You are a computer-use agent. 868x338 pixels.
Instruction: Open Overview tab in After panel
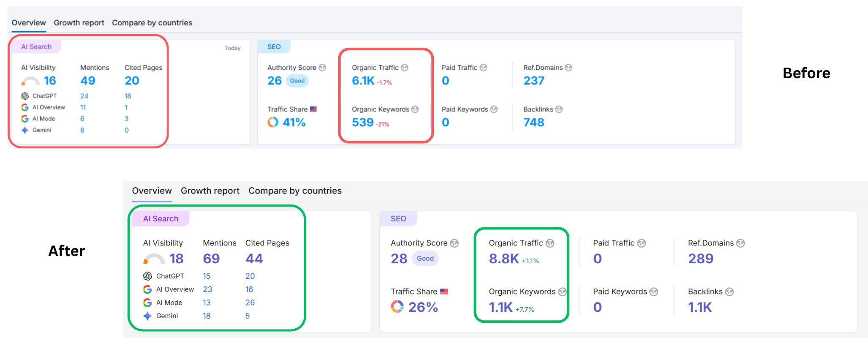[152, 191]
